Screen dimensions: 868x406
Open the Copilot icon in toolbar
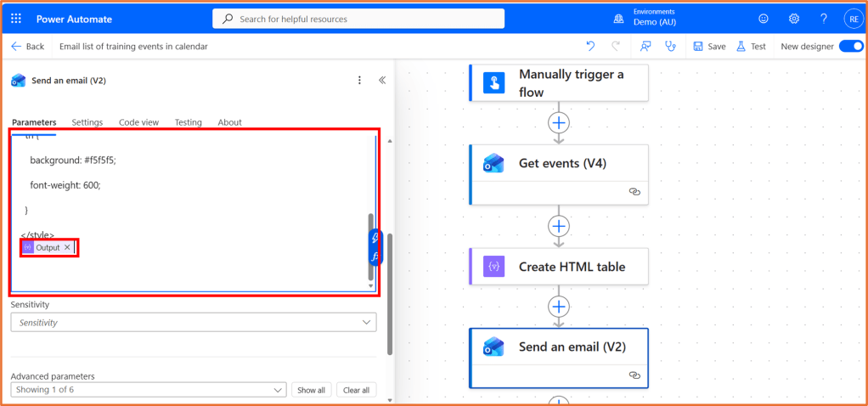(646, 47)
